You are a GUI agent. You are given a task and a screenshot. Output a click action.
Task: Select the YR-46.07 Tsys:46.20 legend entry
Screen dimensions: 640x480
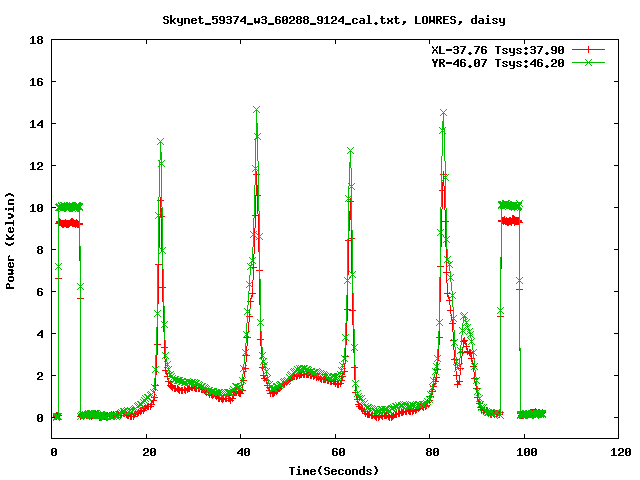pyautogui.click(x=498, y=63)
